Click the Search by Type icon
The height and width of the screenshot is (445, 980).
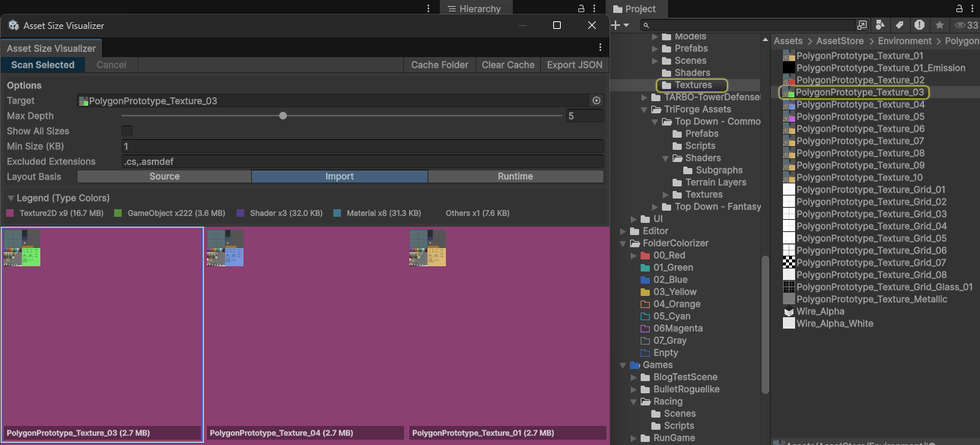tap(880, 25)
